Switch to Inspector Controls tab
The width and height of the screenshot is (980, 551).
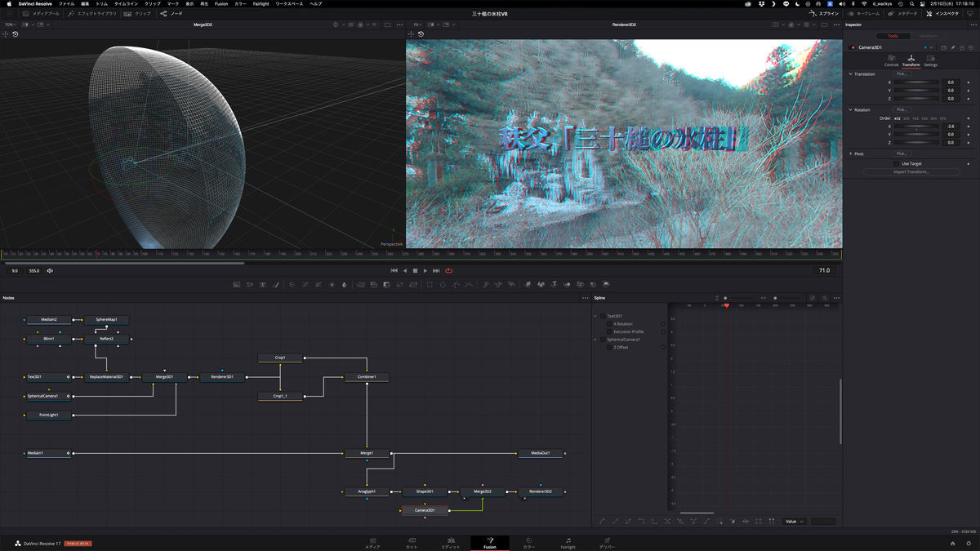892,61
